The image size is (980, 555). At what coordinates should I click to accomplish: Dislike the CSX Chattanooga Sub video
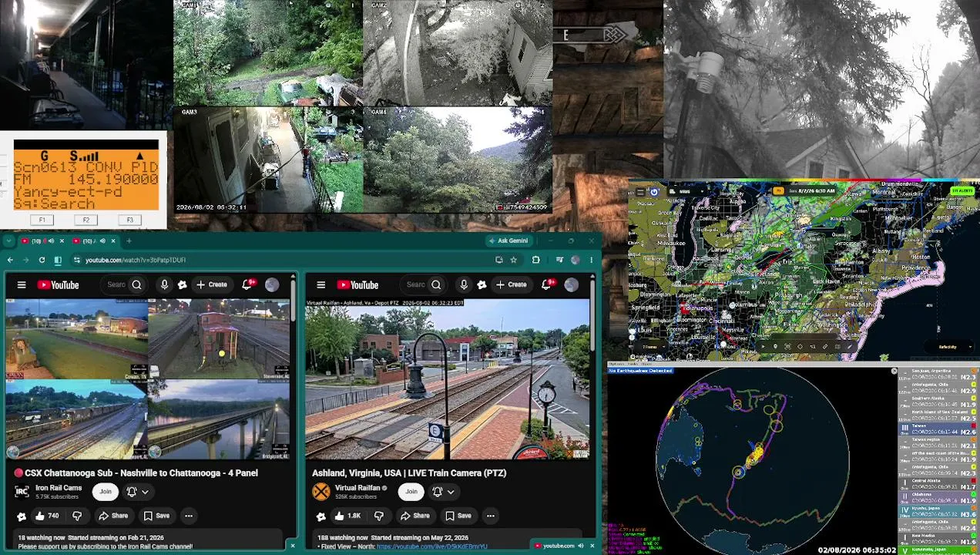tap(77, 516)
